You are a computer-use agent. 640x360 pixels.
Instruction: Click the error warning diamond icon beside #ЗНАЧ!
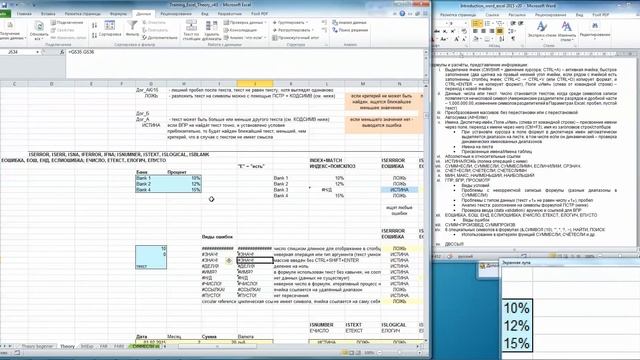coord(229,260)
